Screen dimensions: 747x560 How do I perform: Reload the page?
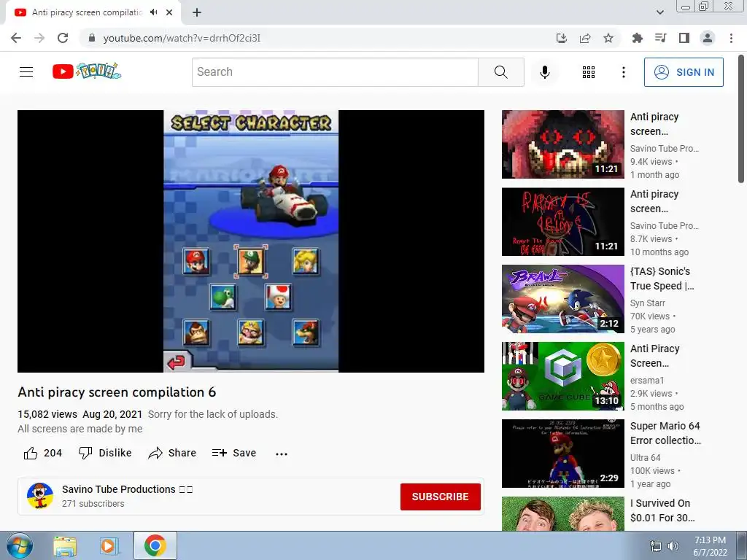coord(63,38)
